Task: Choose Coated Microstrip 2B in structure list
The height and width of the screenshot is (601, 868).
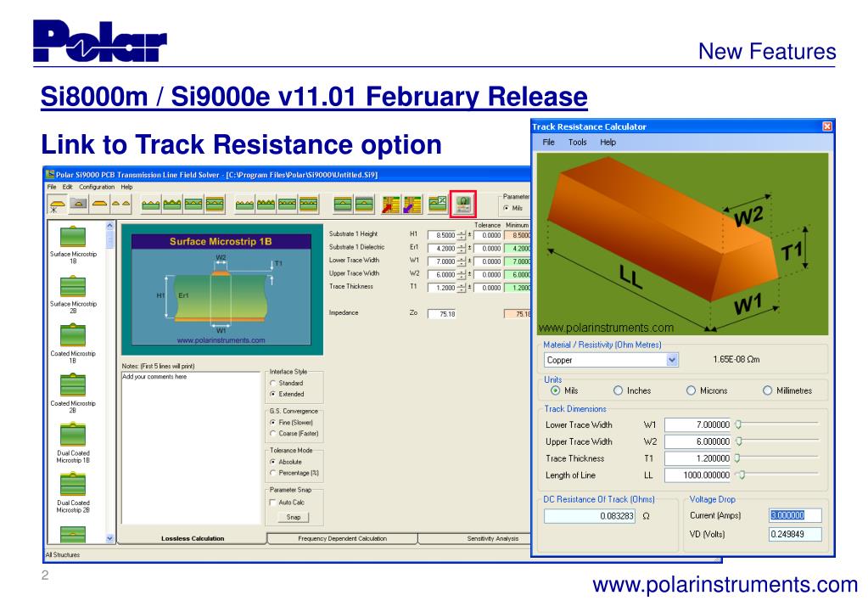Action: tap(73, 393)
